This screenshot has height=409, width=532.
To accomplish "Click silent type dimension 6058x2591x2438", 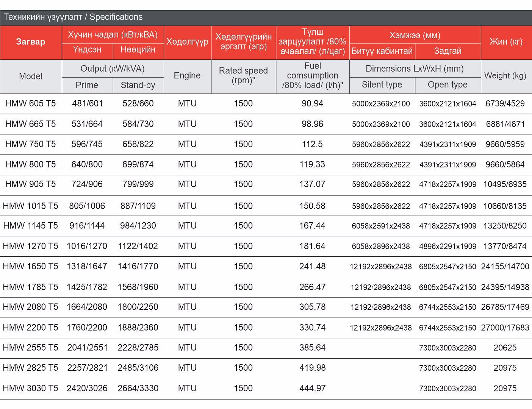I will point(381,226).
